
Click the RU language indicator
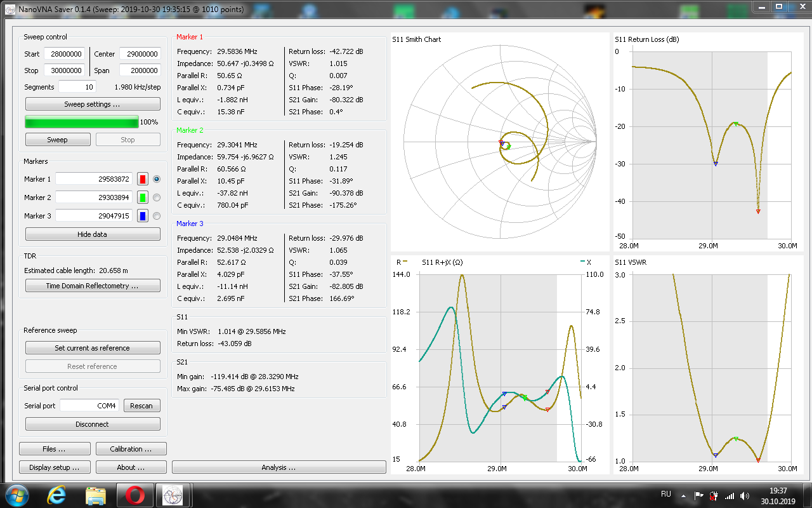pyautogui.click(x=666, y=494)
